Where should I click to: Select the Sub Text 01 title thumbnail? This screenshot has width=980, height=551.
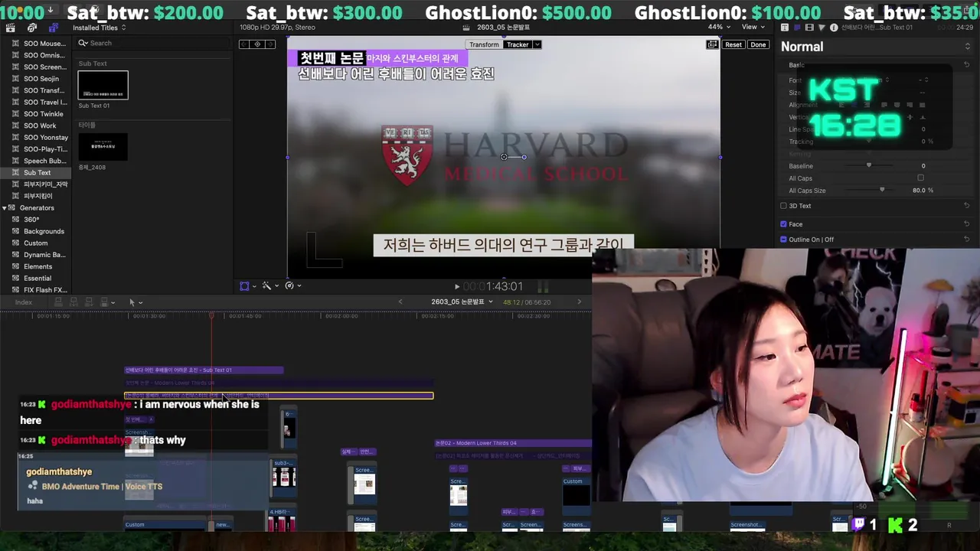(x=103, y=85)
